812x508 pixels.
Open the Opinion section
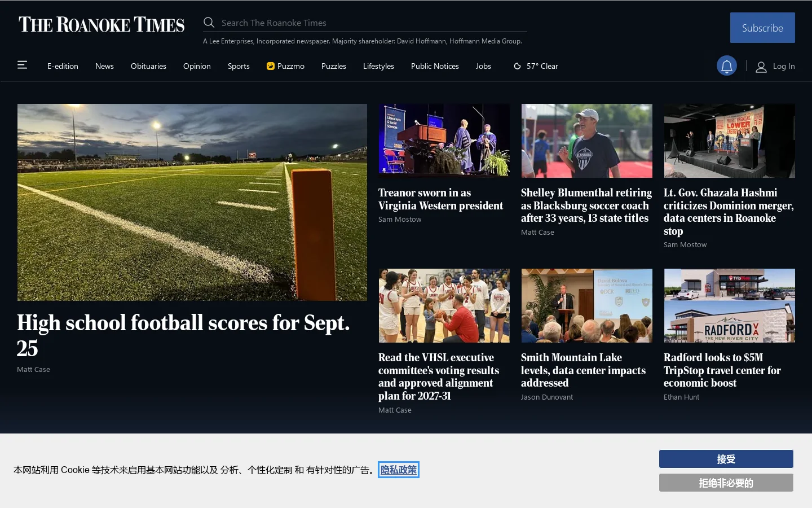click(197, 66)
